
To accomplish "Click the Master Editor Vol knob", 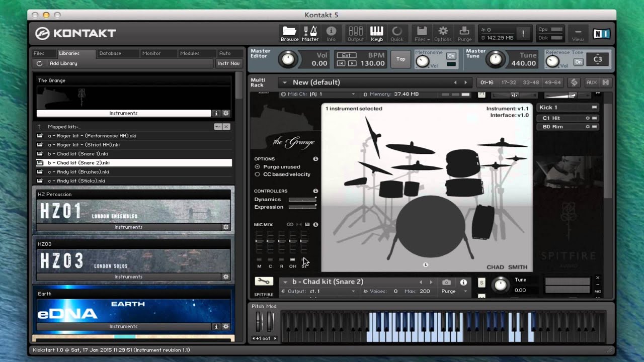I will [x=288, y=59].
